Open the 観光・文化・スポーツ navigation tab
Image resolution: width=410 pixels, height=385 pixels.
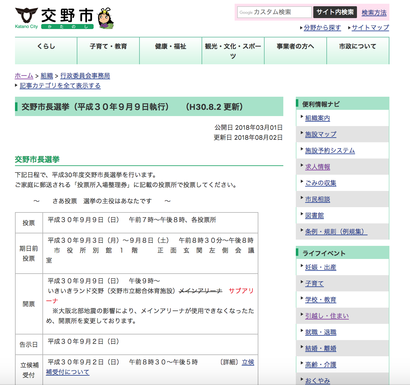[x=233, y=50]
